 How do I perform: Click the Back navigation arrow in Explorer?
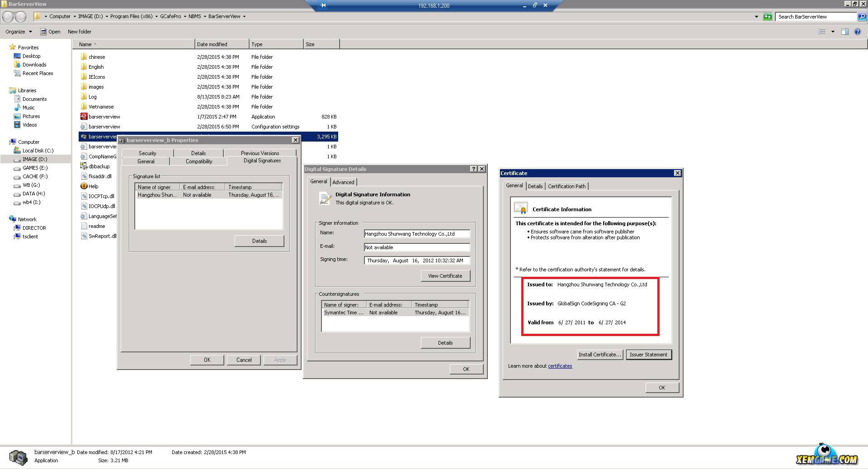pos(8,17)
